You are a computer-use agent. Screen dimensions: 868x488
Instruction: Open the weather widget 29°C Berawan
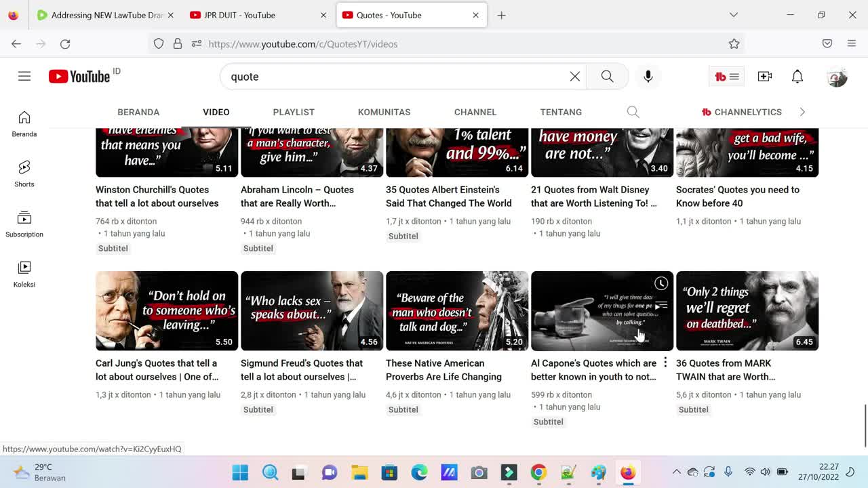point(40,472)
